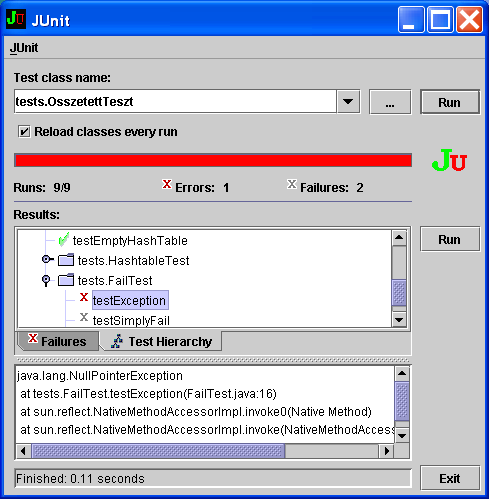The height and width of the screenshot is (499, 489).
Task: Click the horizontal scrollbar thumb of stack trace
Action: coord(158,451)
